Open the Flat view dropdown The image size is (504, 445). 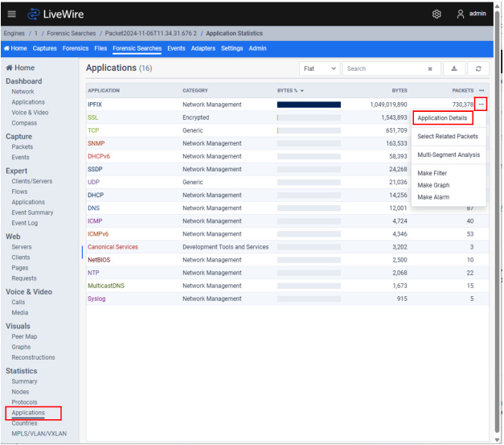[x=319, y=68]
